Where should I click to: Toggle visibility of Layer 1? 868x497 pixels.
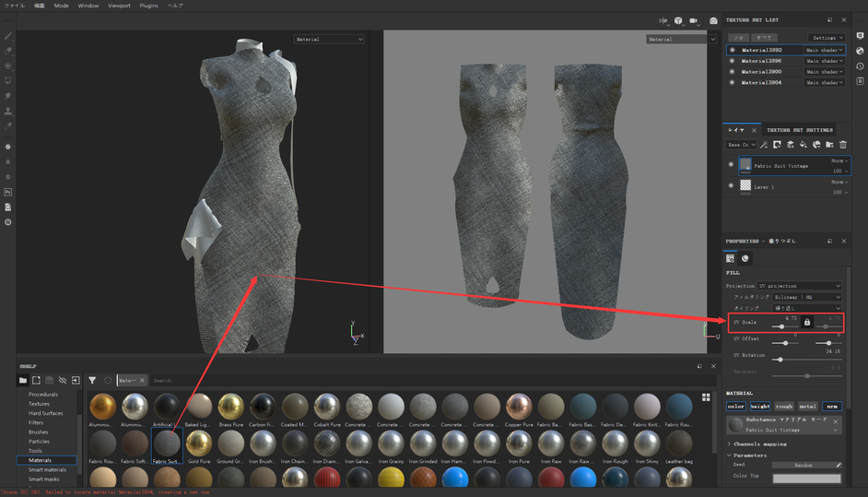coord(732,185)
